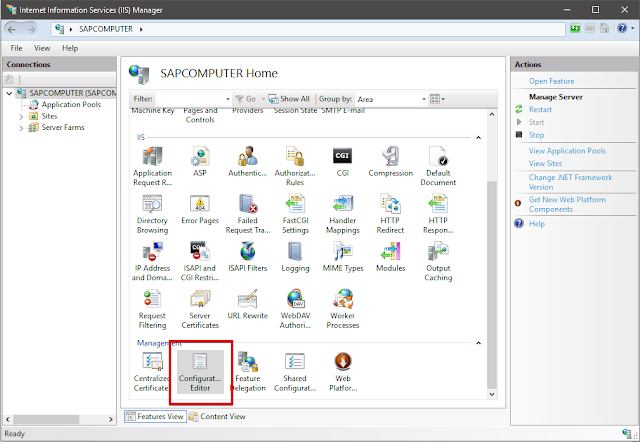Open the Application Request Routing feature
Viewport: 640px width, 442px height.
[152, 167]
